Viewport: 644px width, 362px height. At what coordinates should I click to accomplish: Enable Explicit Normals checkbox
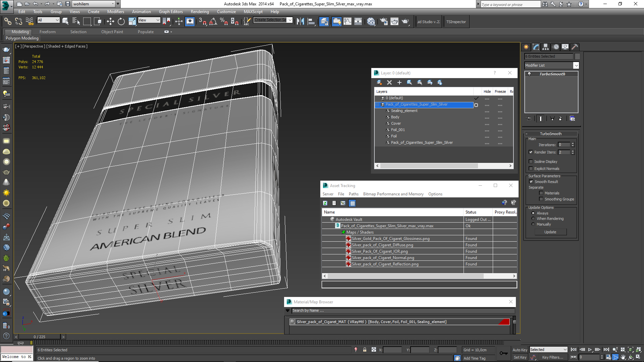(x=531, y=169)
